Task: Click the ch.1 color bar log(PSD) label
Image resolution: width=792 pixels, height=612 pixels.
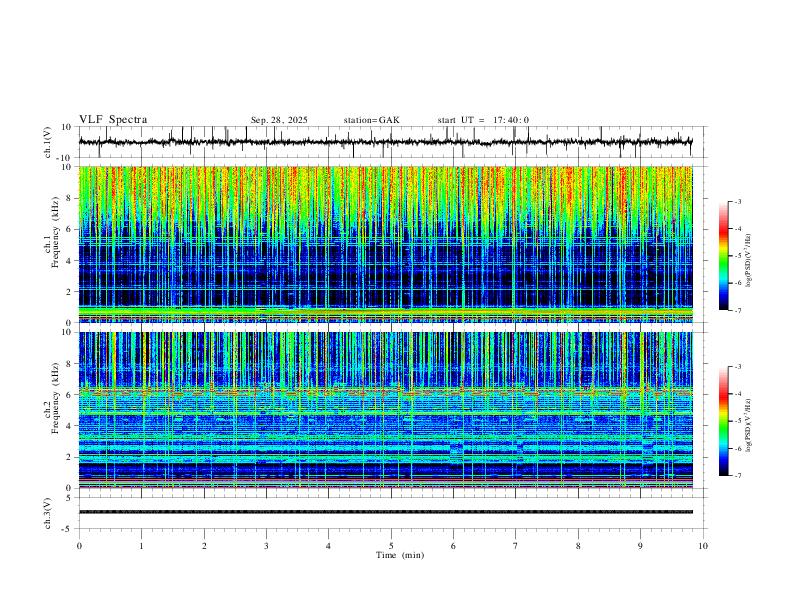Action: 749,261
